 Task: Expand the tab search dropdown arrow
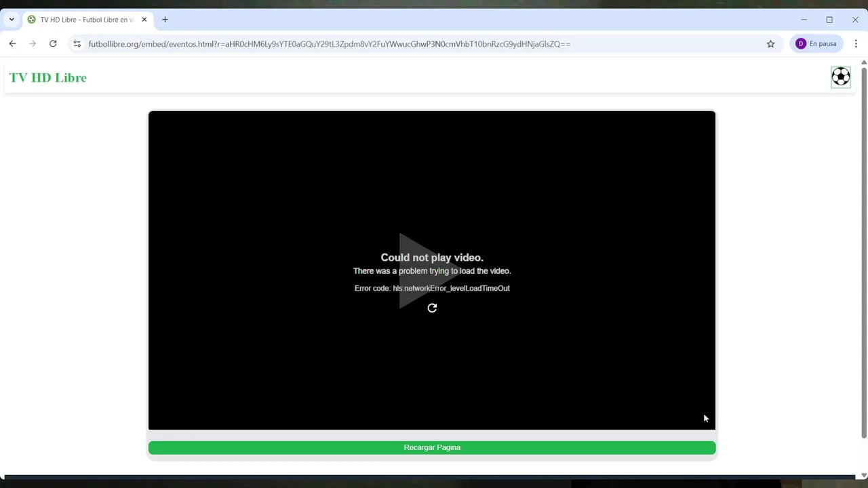point(12,20)
